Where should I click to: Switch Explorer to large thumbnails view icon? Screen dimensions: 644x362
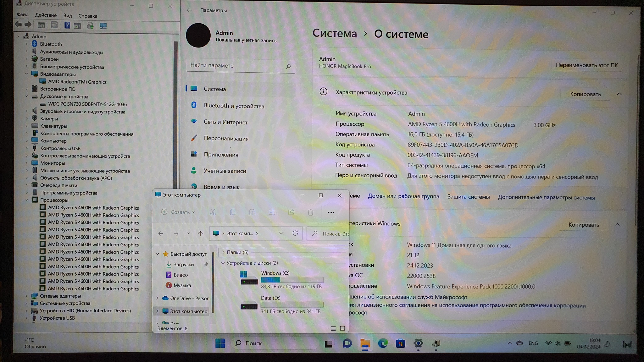pyautogui.click(x=342, y=328)
